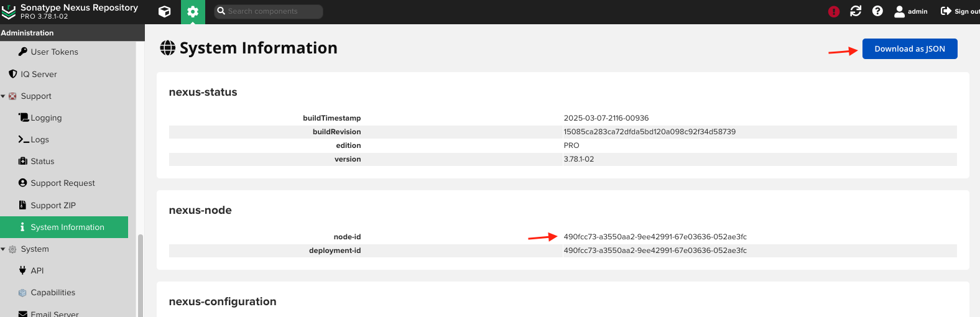The image size is (980, 317).
Task: Click the deployment-id value
Action: coord(655,250)
